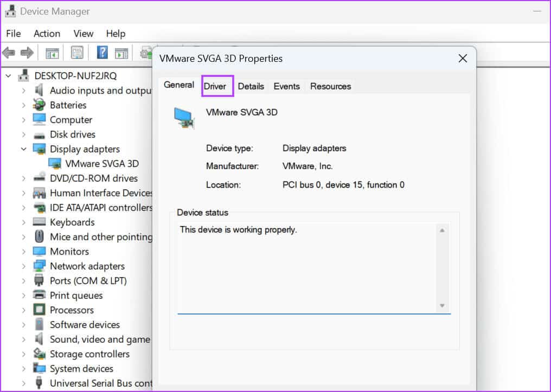Click the Batteries icon in tree
This screenshot has width=551, height=392.
(x=39, y=105)
